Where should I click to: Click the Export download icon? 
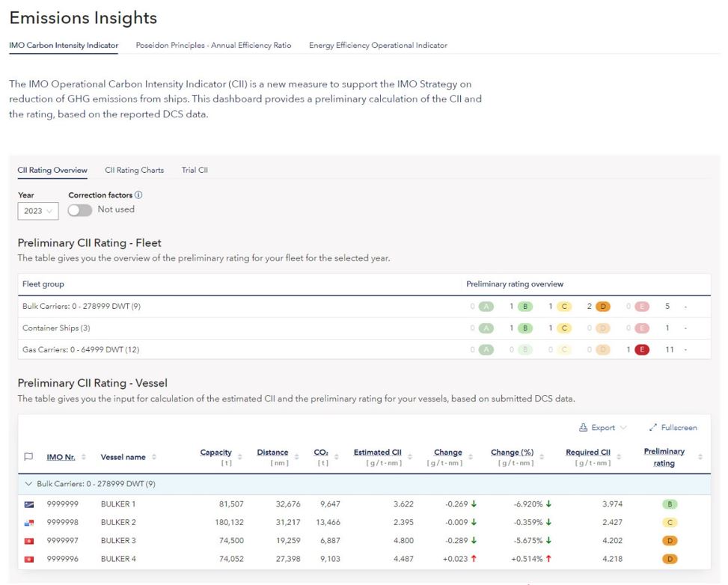(x=583, y=428)
